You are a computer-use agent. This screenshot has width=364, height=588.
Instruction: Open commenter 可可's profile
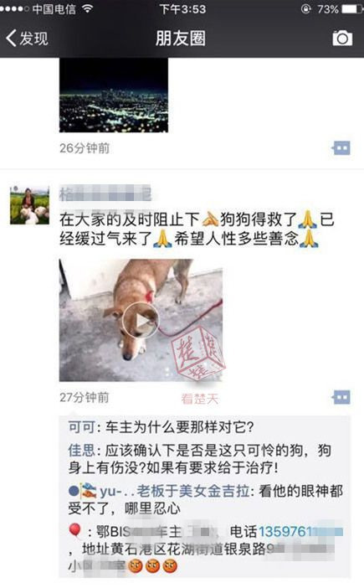pyautogui.click(x=82, y=427)
